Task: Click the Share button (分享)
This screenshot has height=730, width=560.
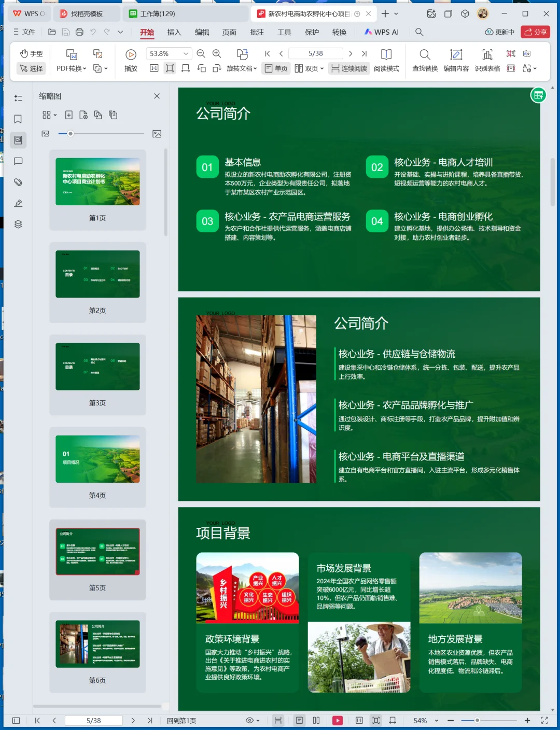Action: point(535,32)
